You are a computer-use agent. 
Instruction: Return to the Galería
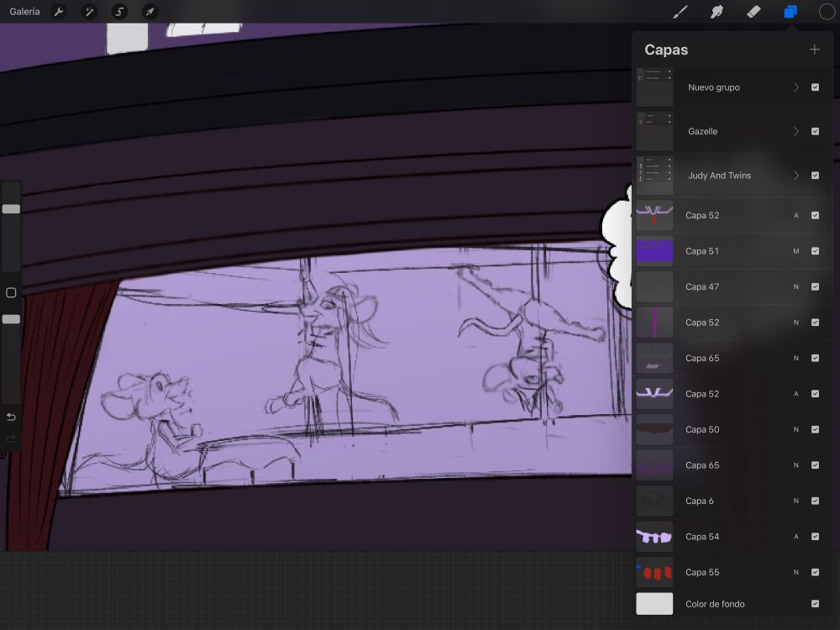[24, 12]
